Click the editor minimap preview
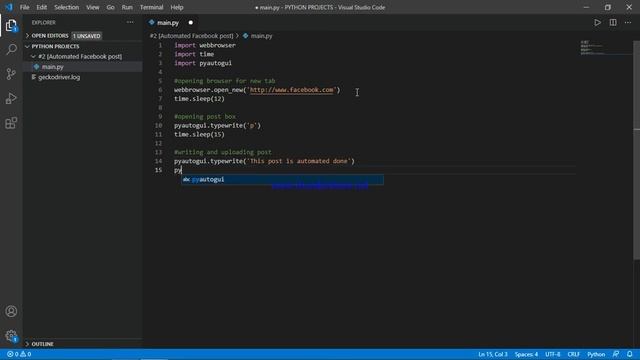The height and width of the screenshot is (360, 640). coord(606,48)
